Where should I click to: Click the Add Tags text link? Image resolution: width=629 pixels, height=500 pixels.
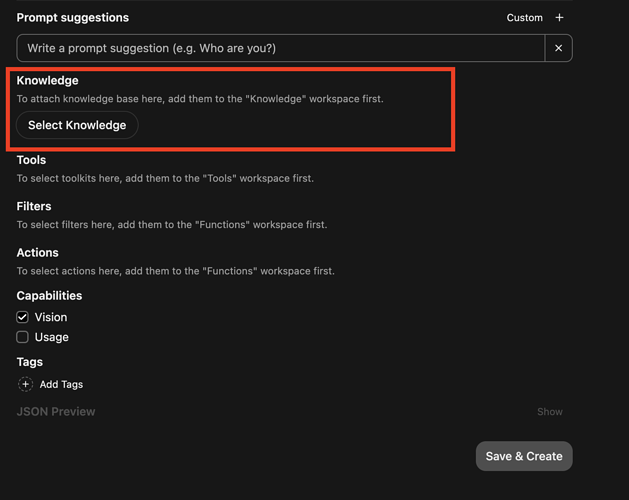click(61, 384)
